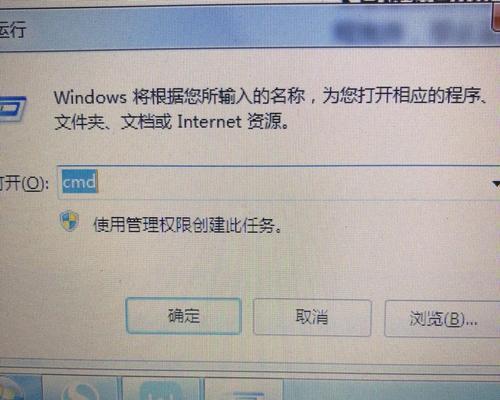500x400 pixels.
Task: Click the 文件夹、文档或 Internet 资源 text line
Action: click(171, 121)
